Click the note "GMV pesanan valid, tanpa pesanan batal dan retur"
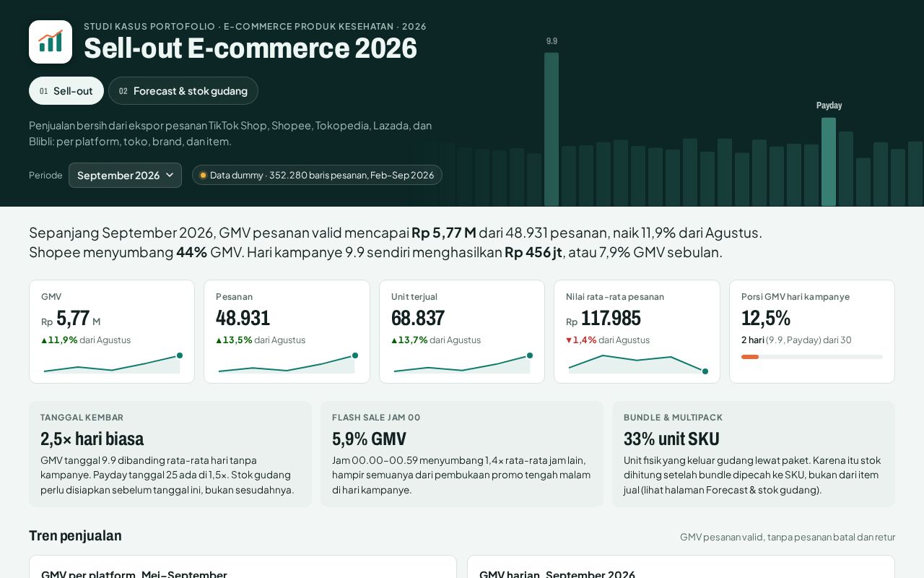The image size is (924, 578). click(x=788, y=537)
